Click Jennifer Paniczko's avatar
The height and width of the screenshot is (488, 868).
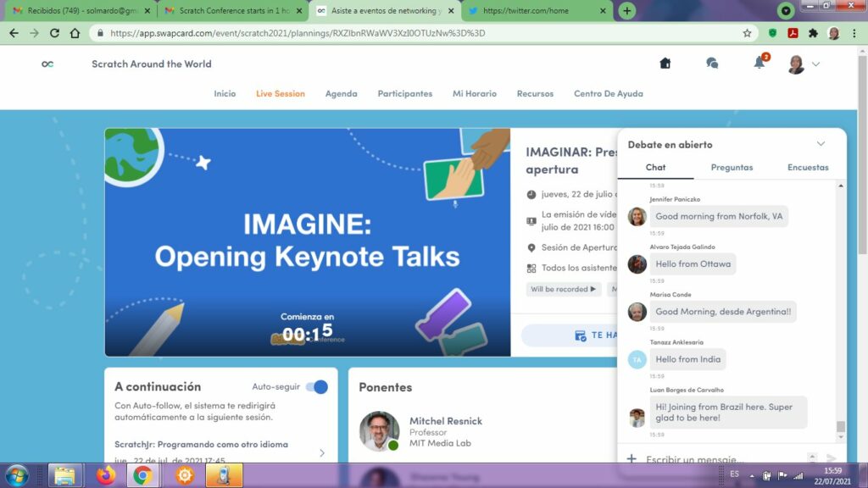[637, 216]
